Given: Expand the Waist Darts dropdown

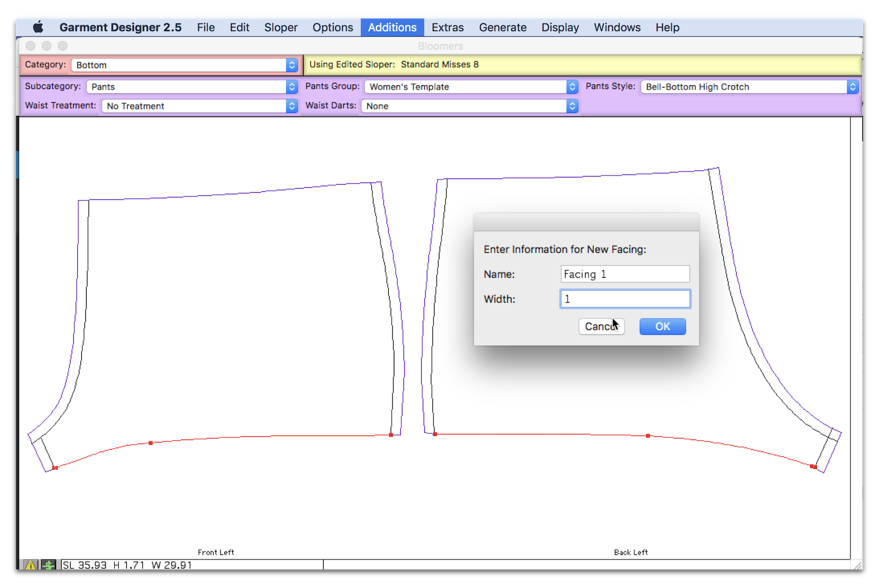Looking at the screenshot, I should 470,106.
